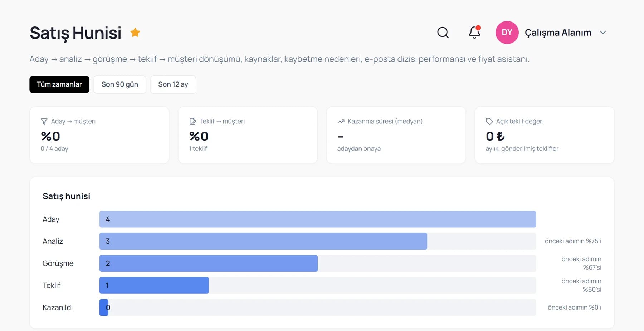Screen dimensions: 644x331
Task: Open the search magnifier icon
Action: click(x=443, y=33)
